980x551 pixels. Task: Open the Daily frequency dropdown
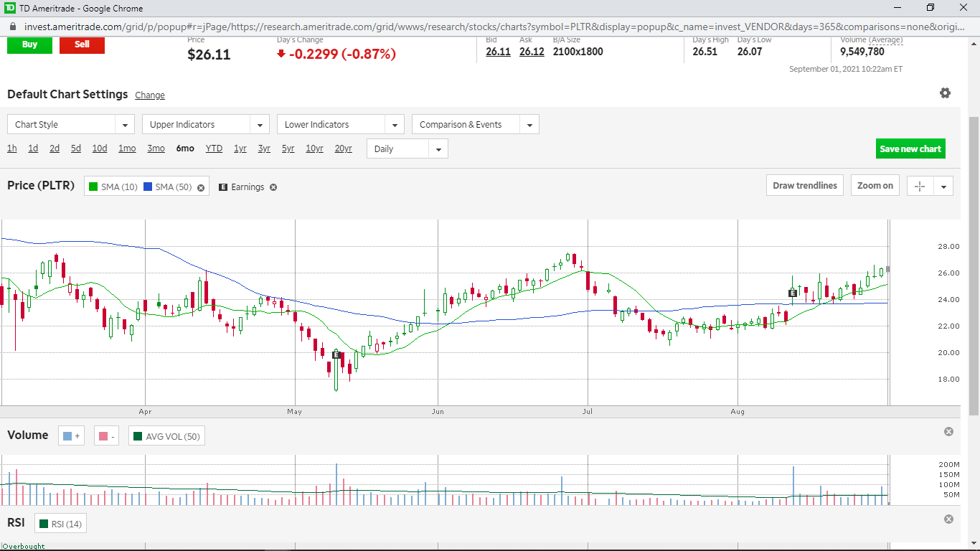(407, 149)
